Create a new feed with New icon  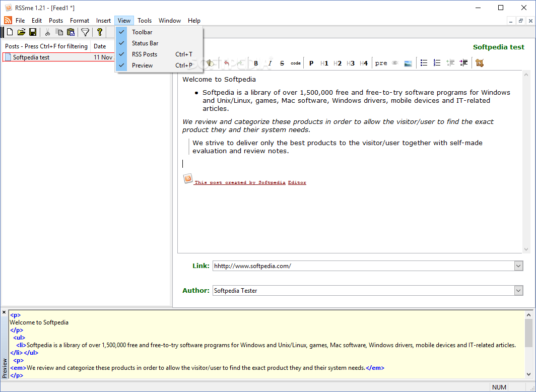coord(10,32)
